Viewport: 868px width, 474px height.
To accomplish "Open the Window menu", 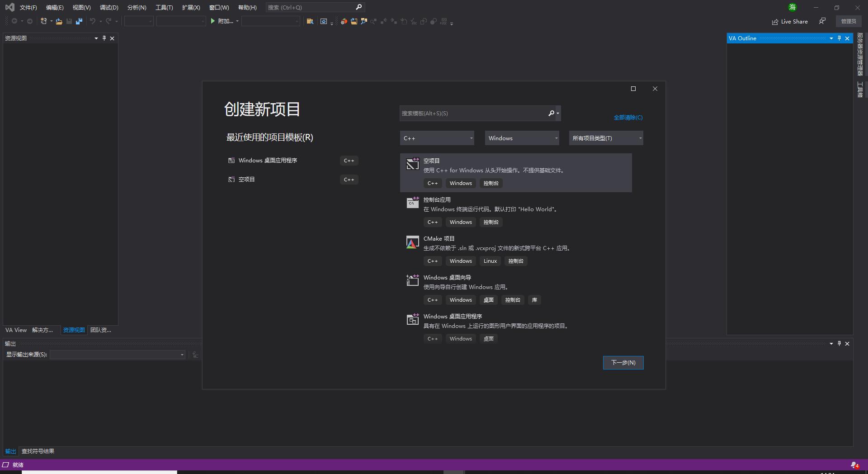I will click(x=219, y=7).
